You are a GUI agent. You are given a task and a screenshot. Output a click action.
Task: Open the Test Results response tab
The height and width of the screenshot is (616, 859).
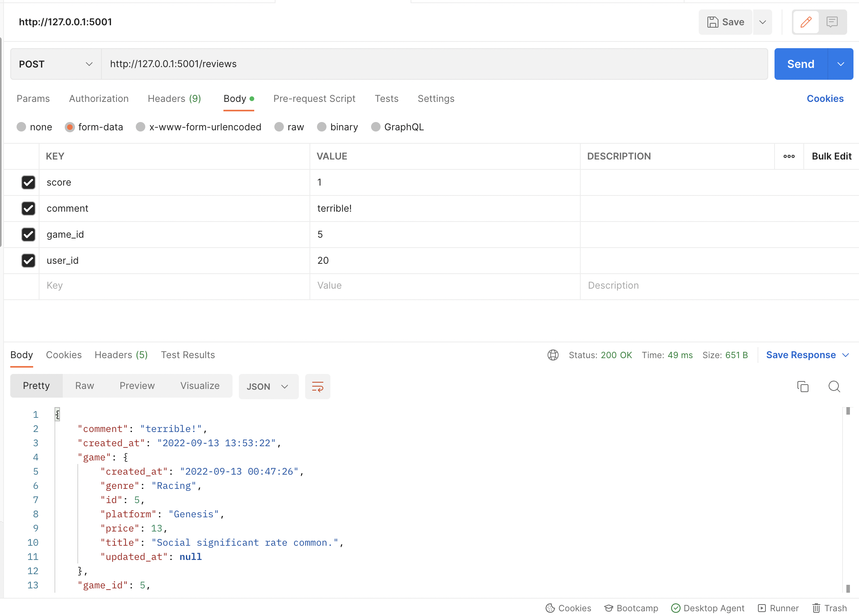188,355
